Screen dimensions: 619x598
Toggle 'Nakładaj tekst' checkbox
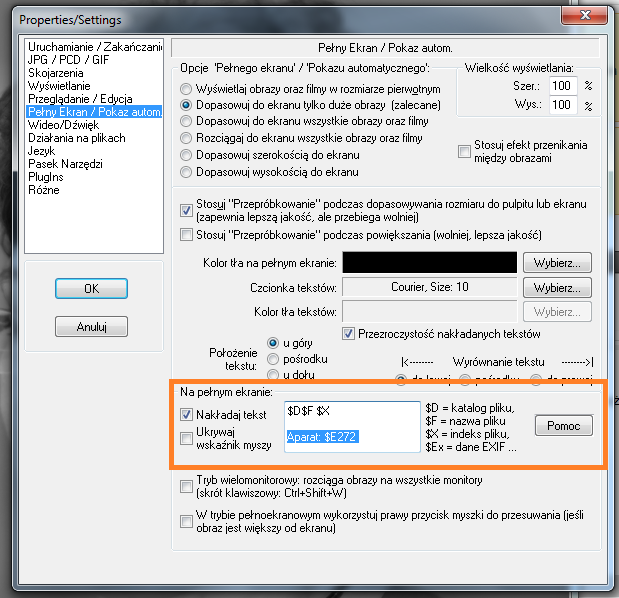[186, 415]
